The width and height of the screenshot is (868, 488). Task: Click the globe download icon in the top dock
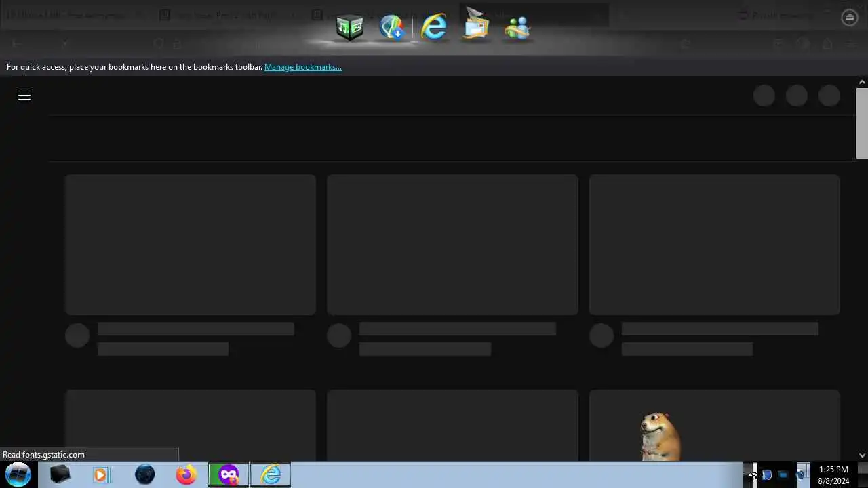point(392,27)
